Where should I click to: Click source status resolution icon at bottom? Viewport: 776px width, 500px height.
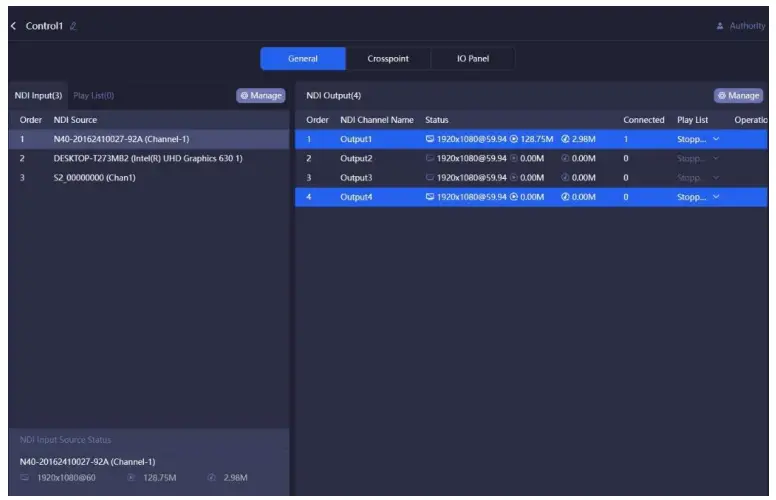coord(24,478)
